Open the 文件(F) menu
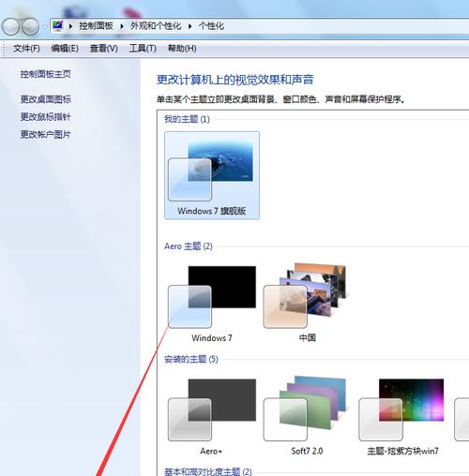 click(26, 49)
